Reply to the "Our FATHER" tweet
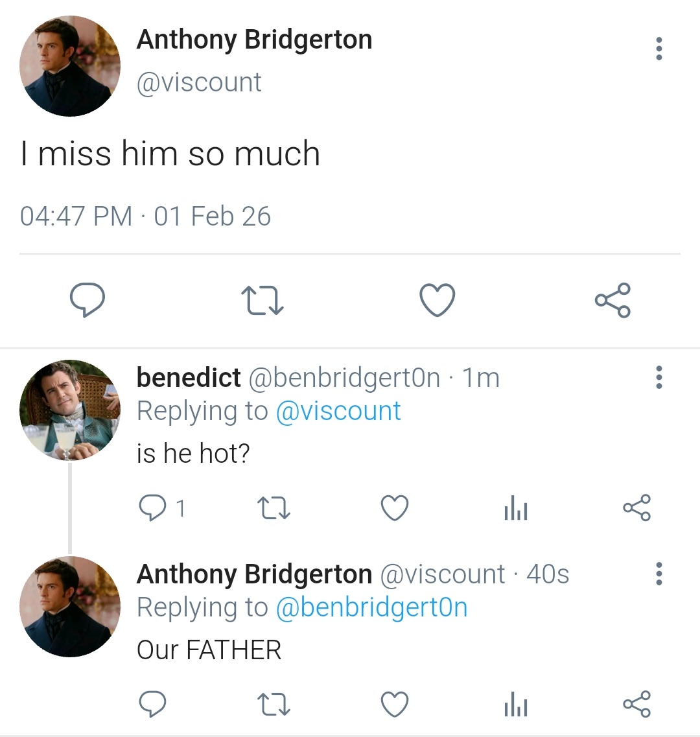700x737 pixels. [153, 705]
